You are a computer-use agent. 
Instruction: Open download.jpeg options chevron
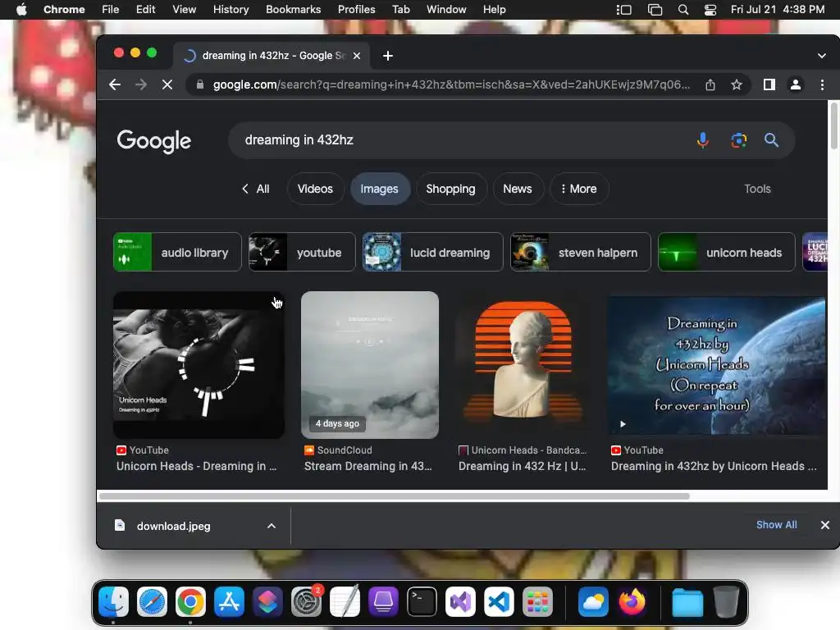coord(272,526)
